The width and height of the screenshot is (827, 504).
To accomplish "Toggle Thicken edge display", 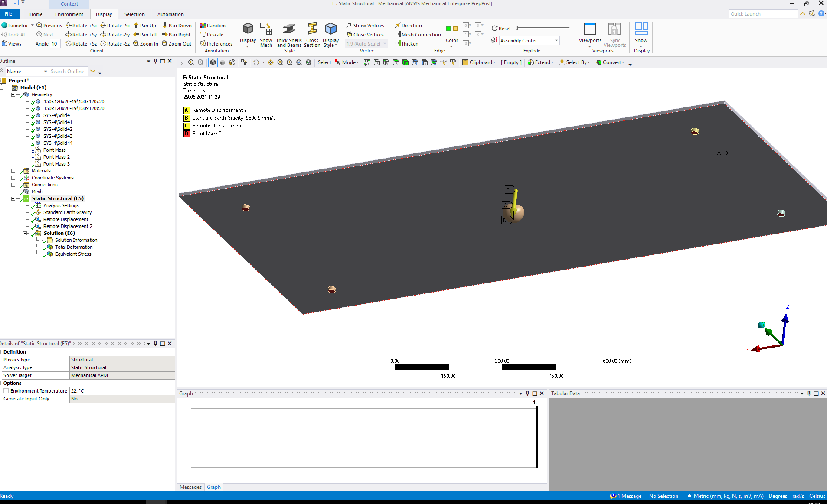I will tap(406, 44).
